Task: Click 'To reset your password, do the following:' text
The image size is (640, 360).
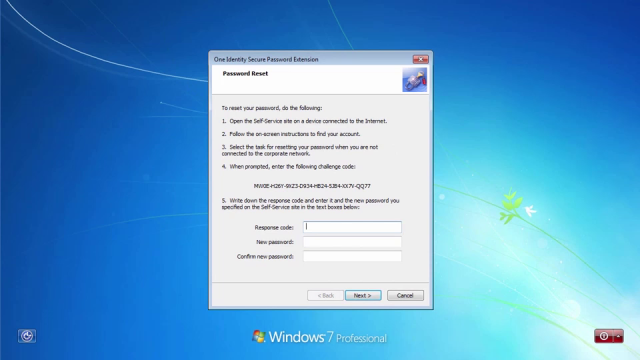Action: coord(272,108)
